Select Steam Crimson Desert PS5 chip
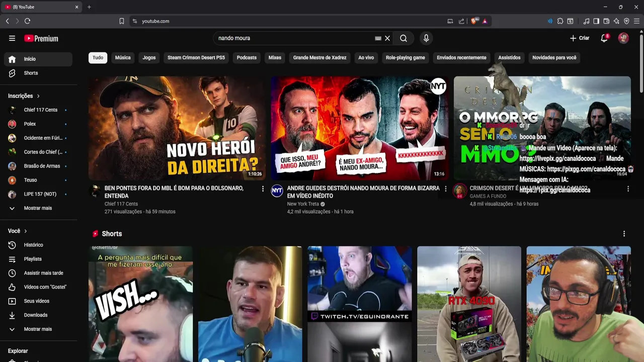This screenshot has height=362, width=644. click(196, 58)
